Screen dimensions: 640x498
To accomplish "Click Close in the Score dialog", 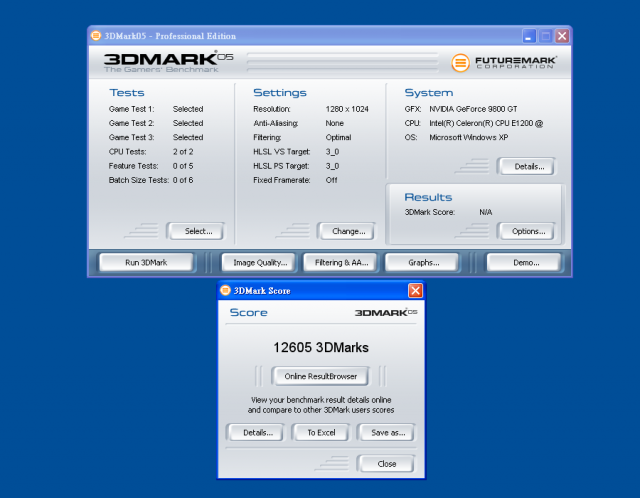I will pos(387,464).
